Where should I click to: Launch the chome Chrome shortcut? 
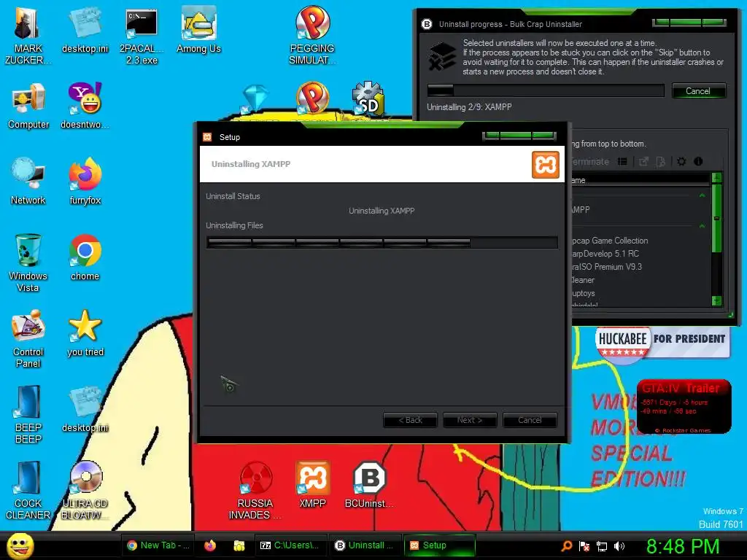tap(85, 257)
